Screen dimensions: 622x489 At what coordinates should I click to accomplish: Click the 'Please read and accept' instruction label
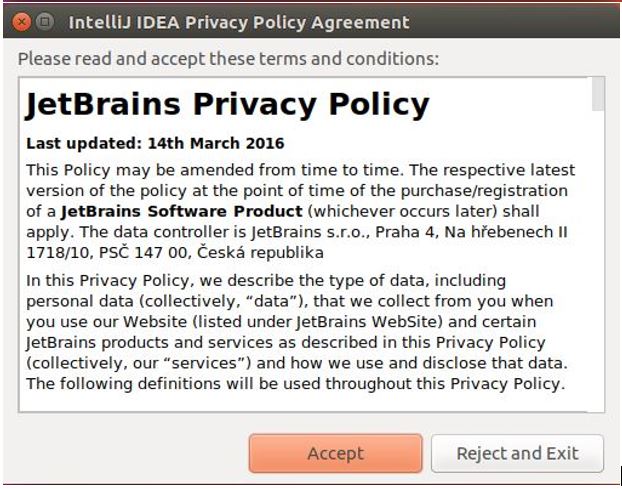coord(228,59)
